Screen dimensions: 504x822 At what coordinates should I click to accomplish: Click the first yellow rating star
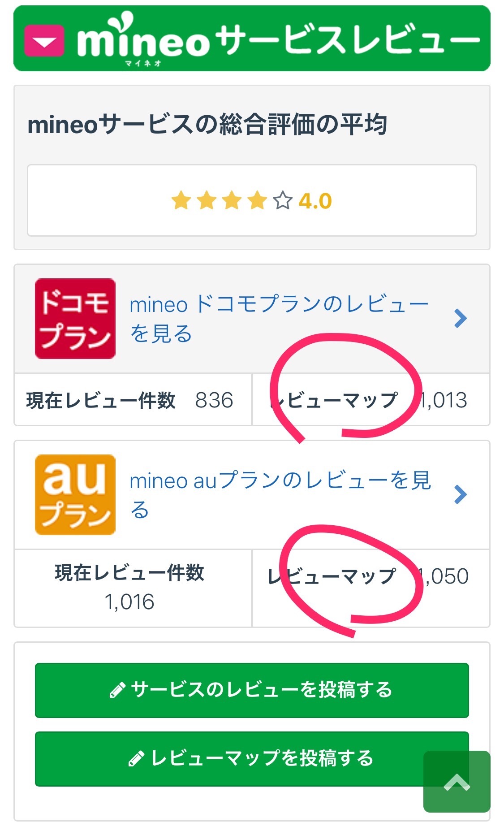coord(181,201)
